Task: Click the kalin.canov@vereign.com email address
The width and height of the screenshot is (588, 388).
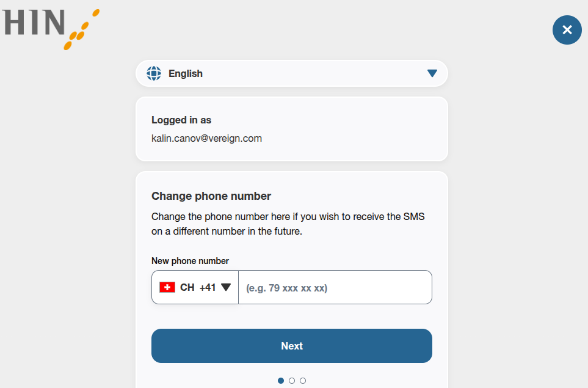Action: click(x=206, y=138)
